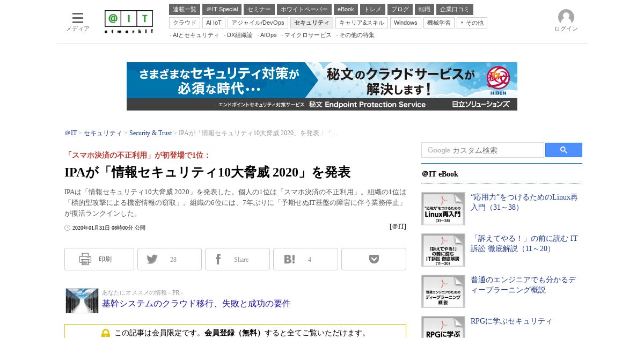Screen dimensions: 644x338
Task: Open the RPGに学ぶ eBook thumbnail
Action: (x=443, y=327)
